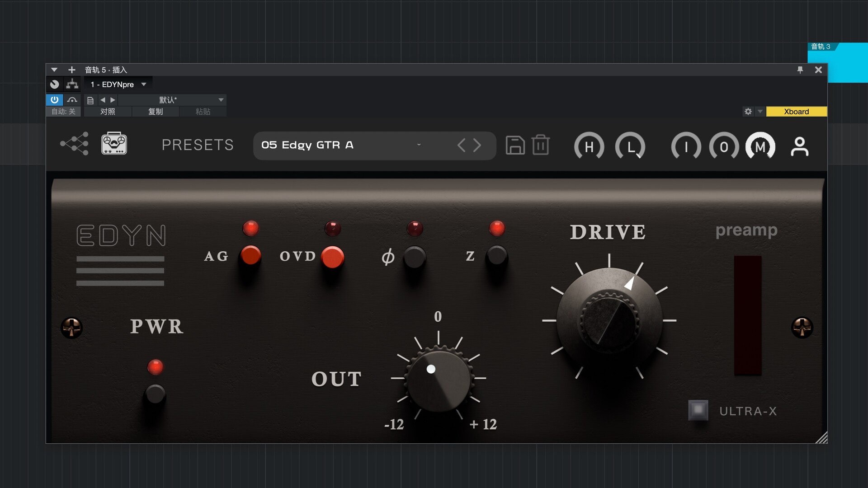The width and height of the screenshot is (868, 488).
Task: Click the bypass circle icon beside routing
Action: (55, 84)
